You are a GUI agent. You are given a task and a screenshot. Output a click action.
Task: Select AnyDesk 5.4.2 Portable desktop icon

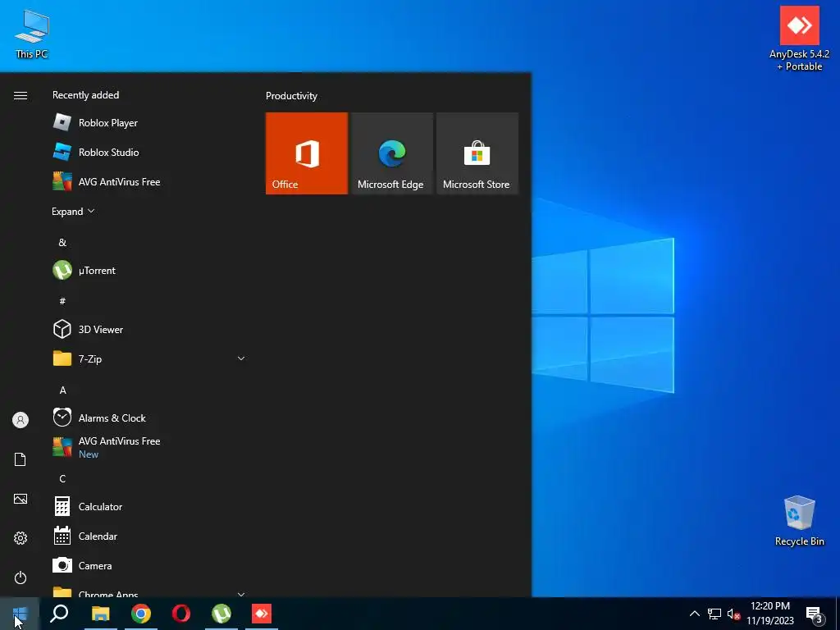(799, 39)
